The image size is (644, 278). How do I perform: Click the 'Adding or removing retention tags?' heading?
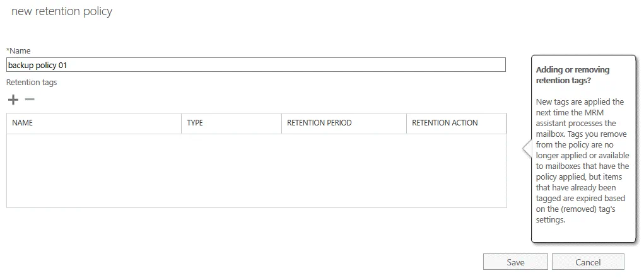click(x=572, y=75)
